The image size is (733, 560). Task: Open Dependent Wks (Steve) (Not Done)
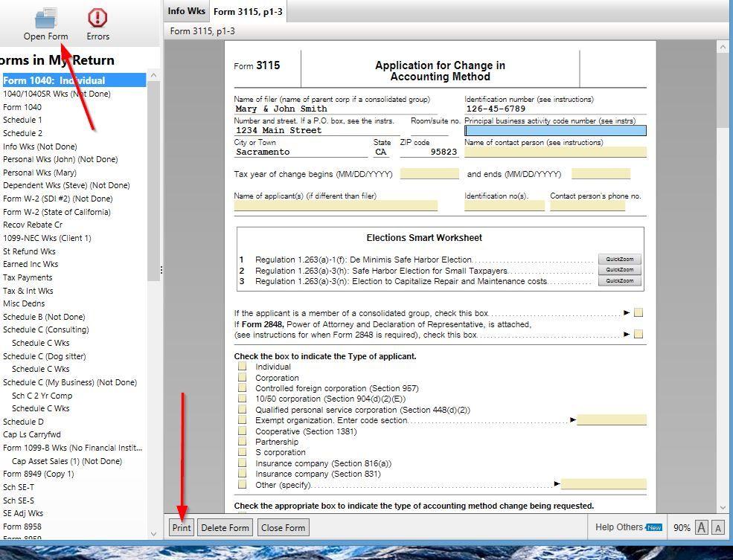66,185
